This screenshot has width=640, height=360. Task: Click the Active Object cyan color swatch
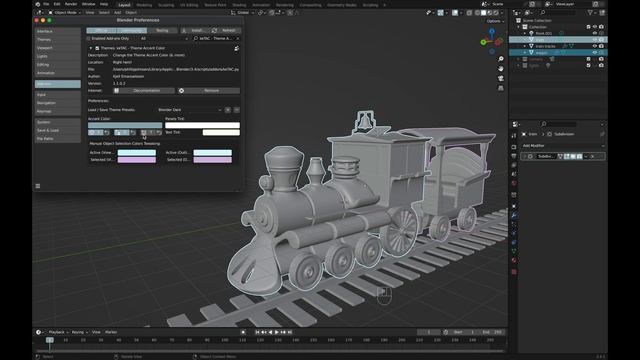click(x=137, y=153)
